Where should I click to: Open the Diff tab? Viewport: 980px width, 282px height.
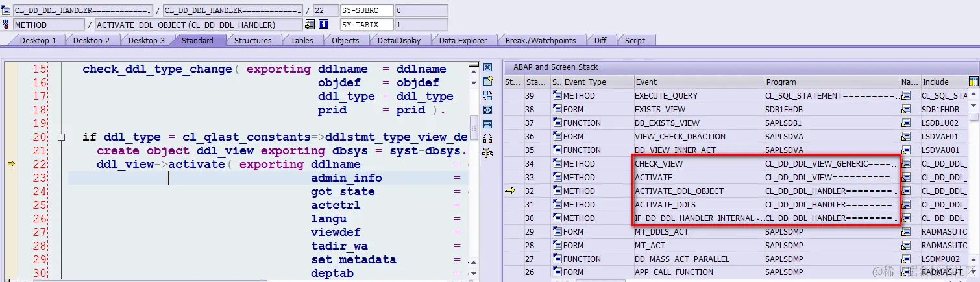pos(600,40)
